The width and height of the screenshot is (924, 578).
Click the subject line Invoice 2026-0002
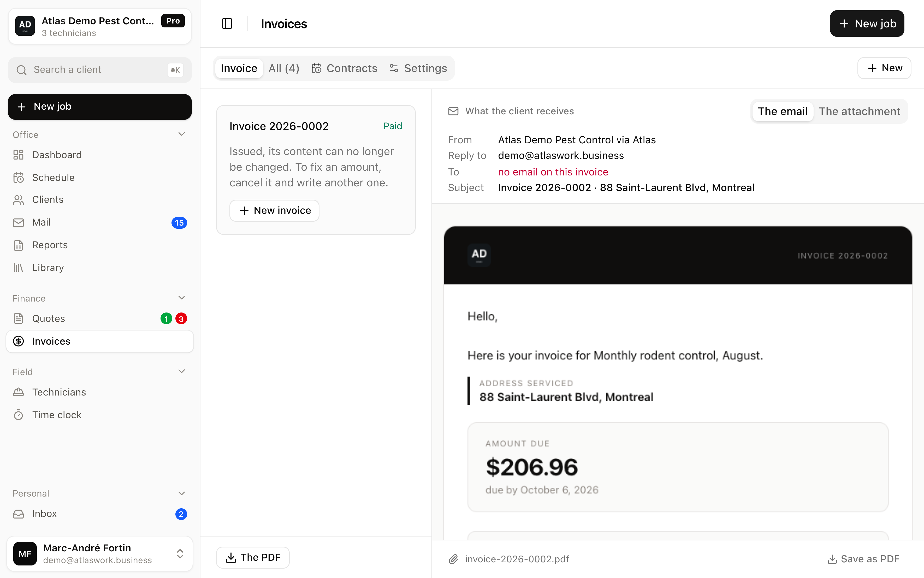[x=626, y=188]
